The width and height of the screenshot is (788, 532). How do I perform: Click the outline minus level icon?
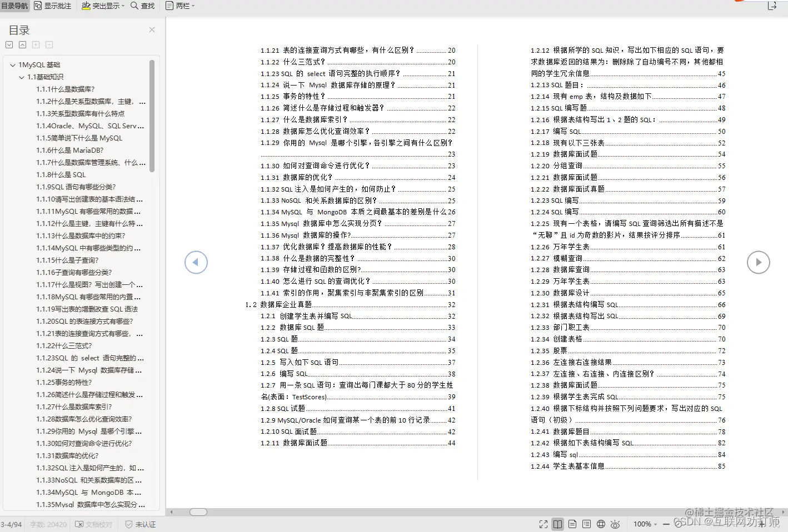click(x=49, y=45)
